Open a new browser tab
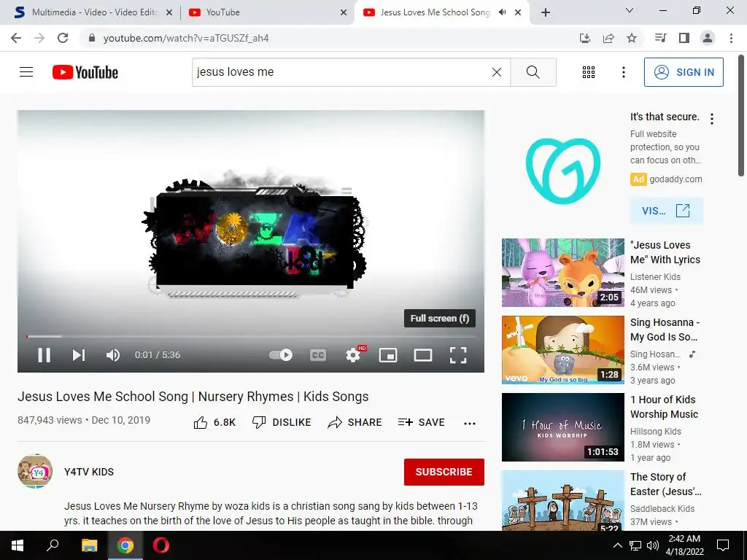747x560 pixels. [546, 12]
